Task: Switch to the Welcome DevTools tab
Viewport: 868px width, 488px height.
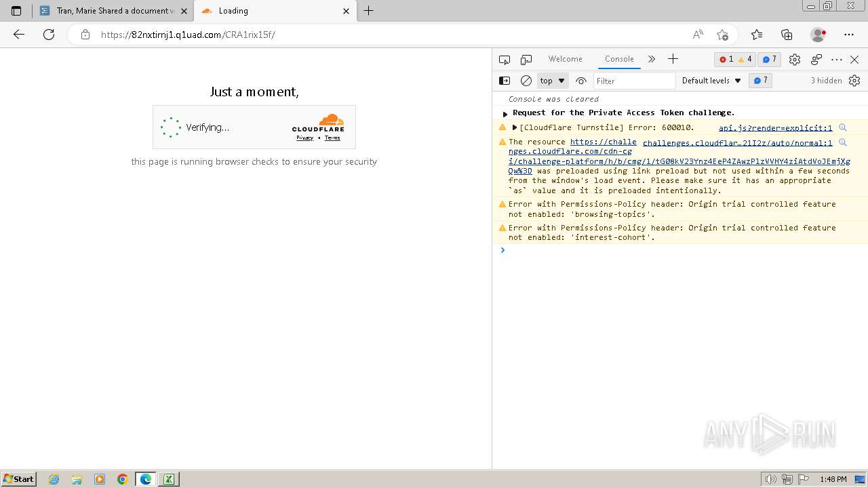Action: [x=566, y=59]
